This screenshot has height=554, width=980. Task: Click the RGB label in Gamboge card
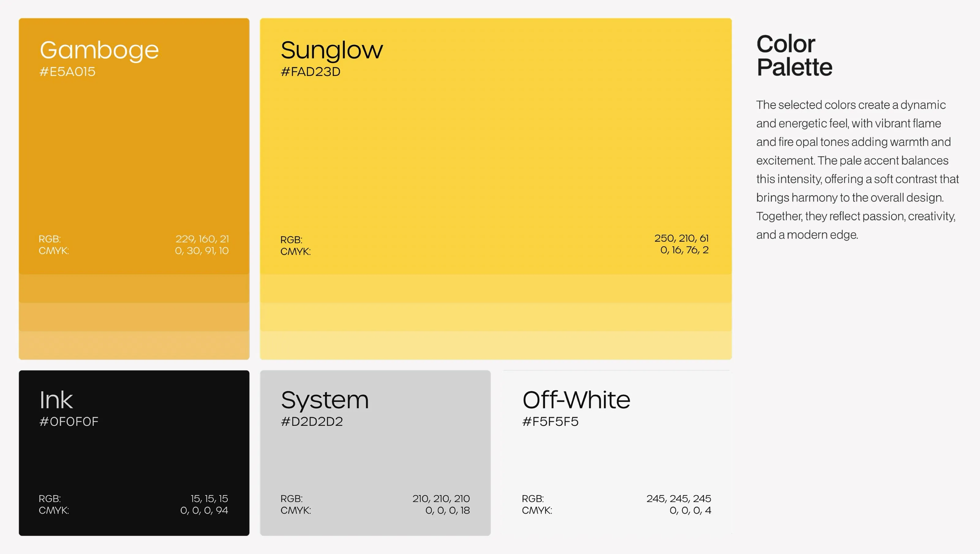[50, 239]
